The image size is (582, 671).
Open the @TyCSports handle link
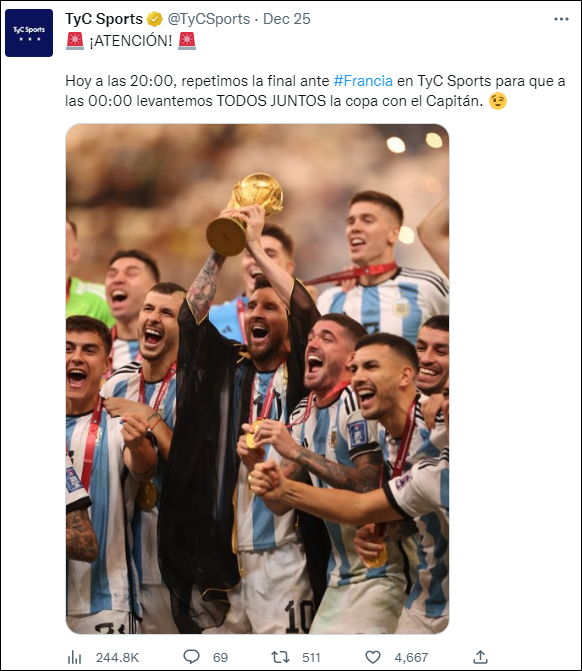point(209,19)
